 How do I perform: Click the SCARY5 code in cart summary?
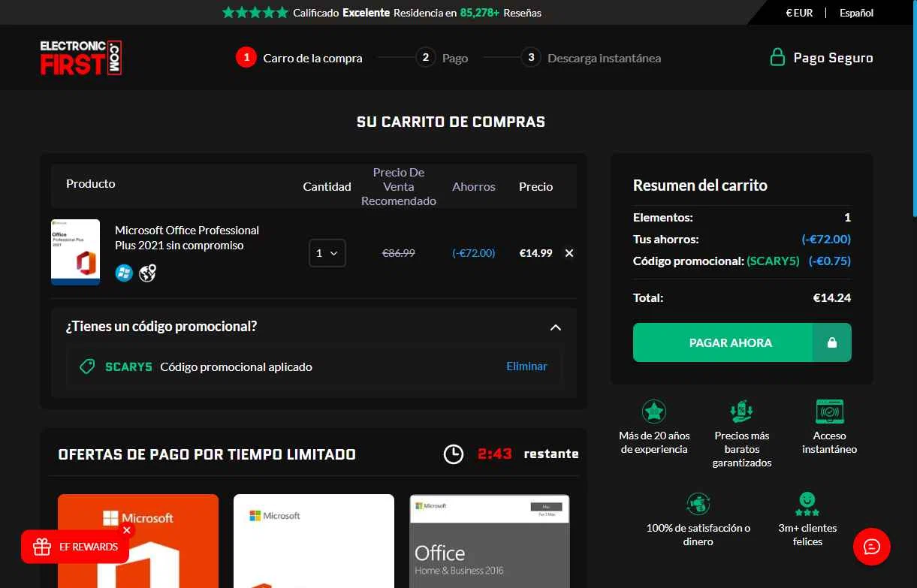[773, 261]
